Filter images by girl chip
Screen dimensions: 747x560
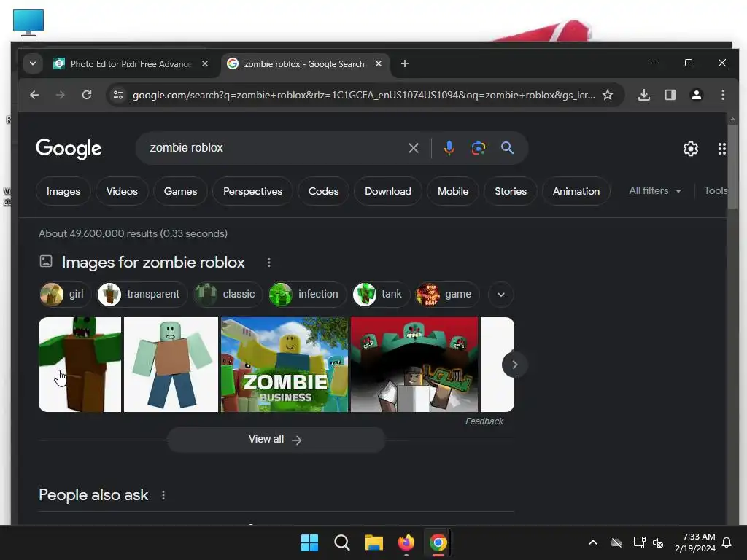coord(63,295)
